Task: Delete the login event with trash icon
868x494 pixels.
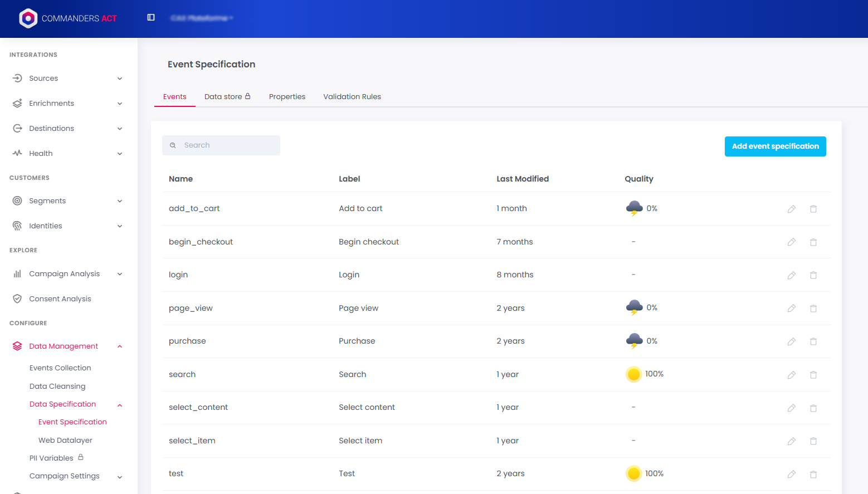Action: click(x=813, y=275)
